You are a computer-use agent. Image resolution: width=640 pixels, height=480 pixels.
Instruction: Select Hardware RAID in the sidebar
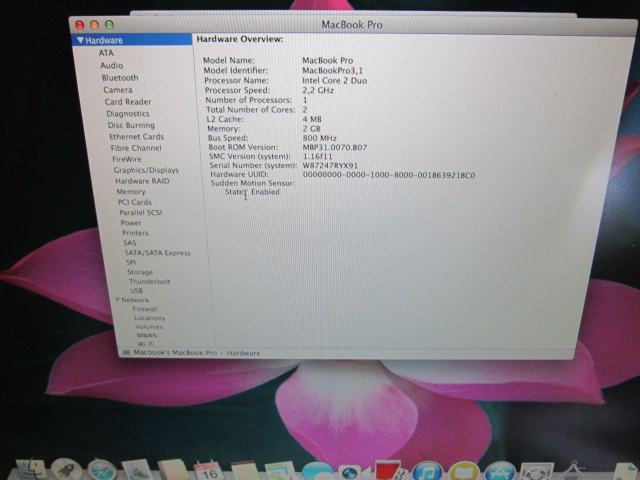142,181
